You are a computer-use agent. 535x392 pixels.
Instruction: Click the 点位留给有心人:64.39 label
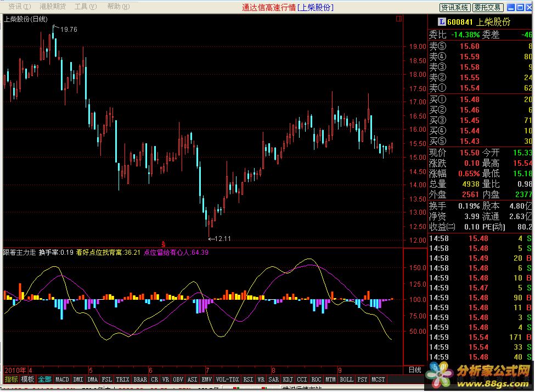[176, 253]
